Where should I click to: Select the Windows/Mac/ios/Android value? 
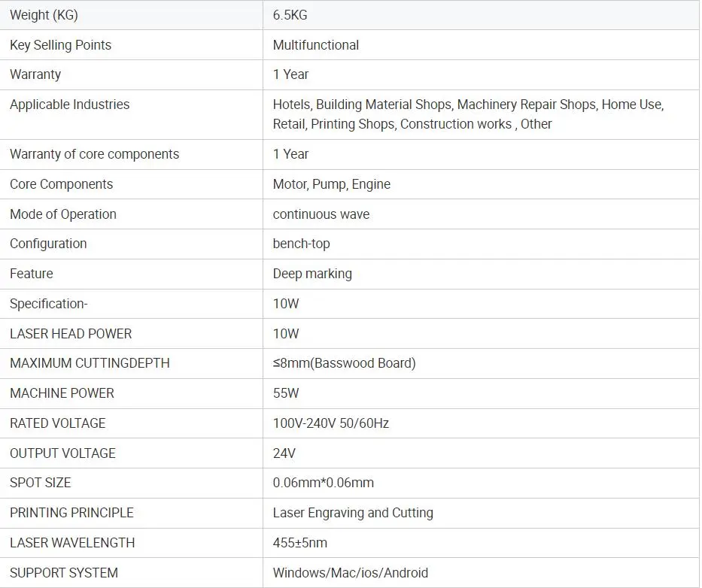tap(350, 573)
